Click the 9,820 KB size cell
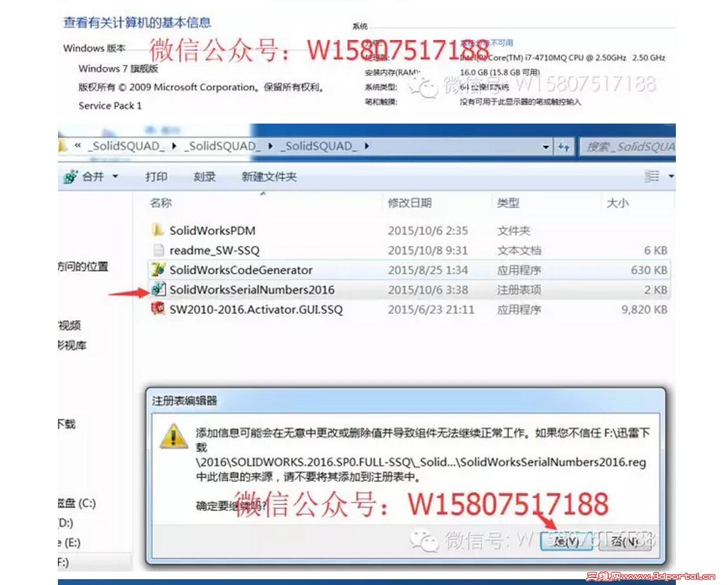The image size is (728, 585). click(644, 310)
